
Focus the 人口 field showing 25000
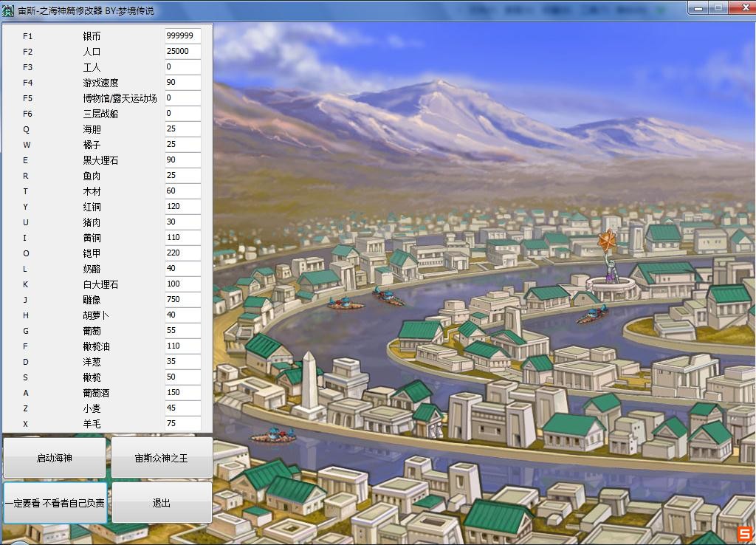pyautogui.click(x=182, y=52)
